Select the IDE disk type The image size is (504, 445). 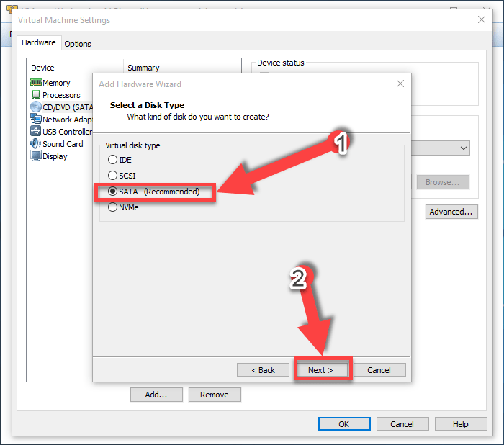point(112,160)
